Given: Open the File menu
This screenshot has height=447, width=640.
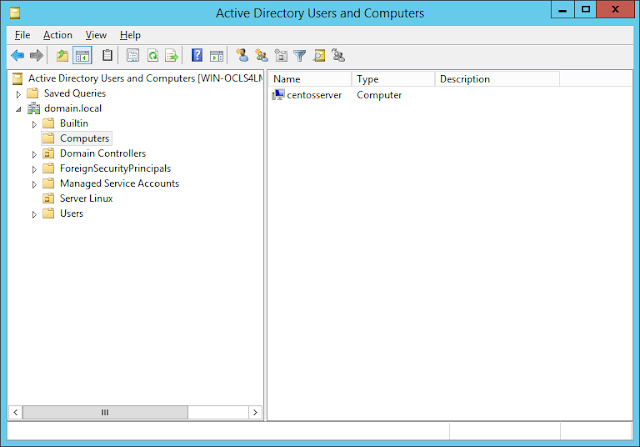Looking at the screenshot, I should coord(22,35).
